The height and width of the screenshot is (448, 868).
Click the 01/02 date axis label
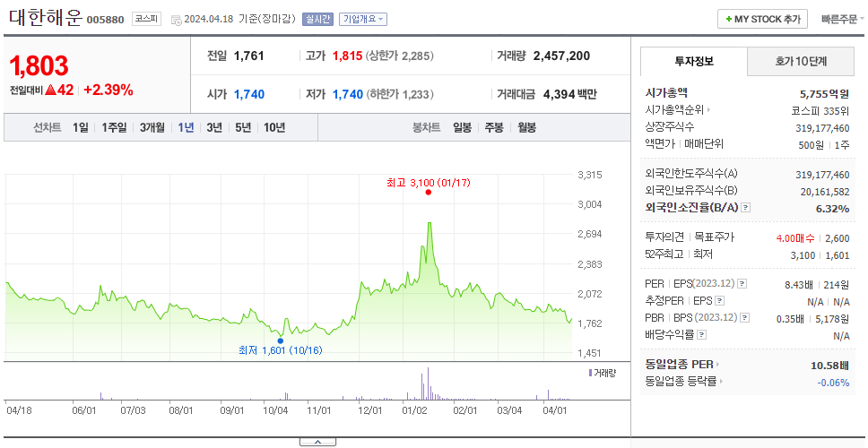(x=414, y=411)
